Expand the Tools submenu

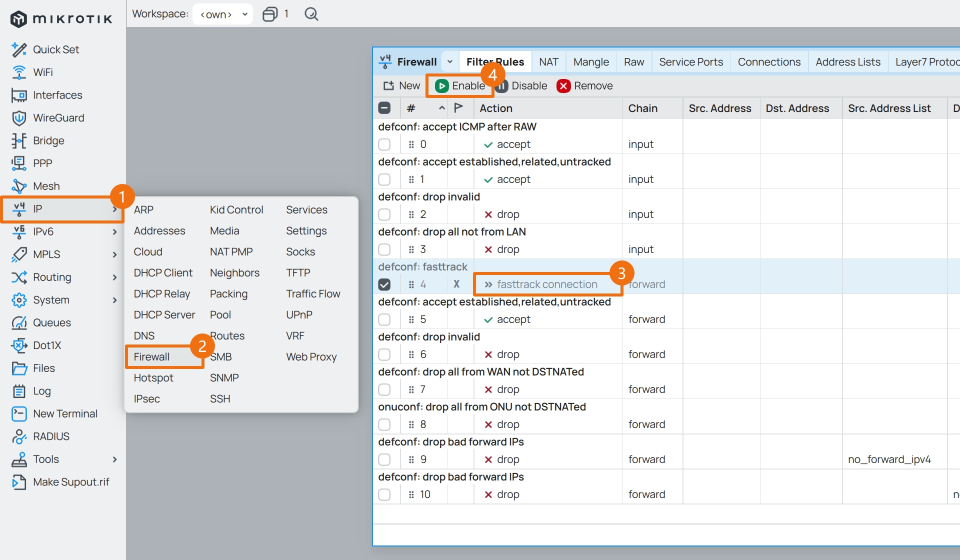click(115, 459)
